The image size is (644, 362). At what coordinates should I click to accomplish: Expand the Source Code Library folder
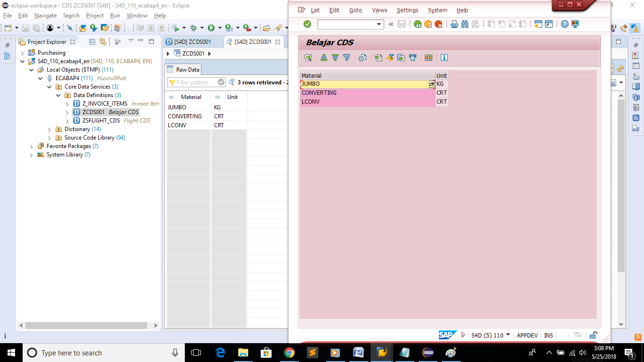[x=50, y=138]
